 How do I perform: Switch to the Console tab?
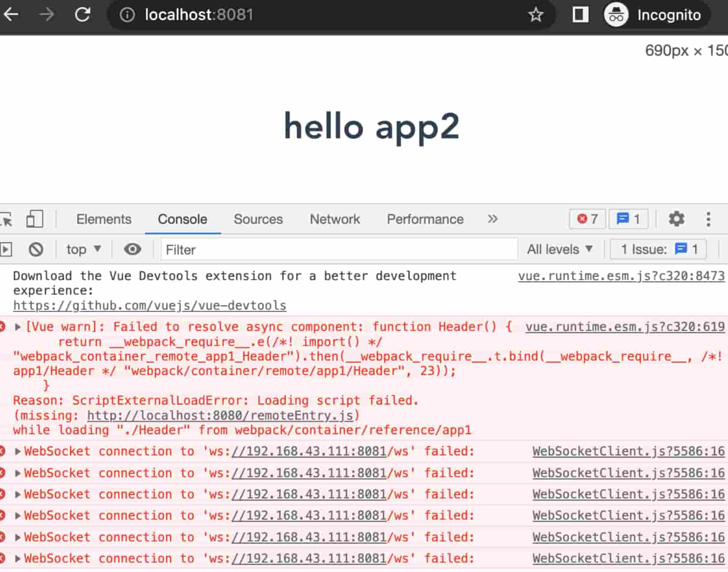(182, 219)
